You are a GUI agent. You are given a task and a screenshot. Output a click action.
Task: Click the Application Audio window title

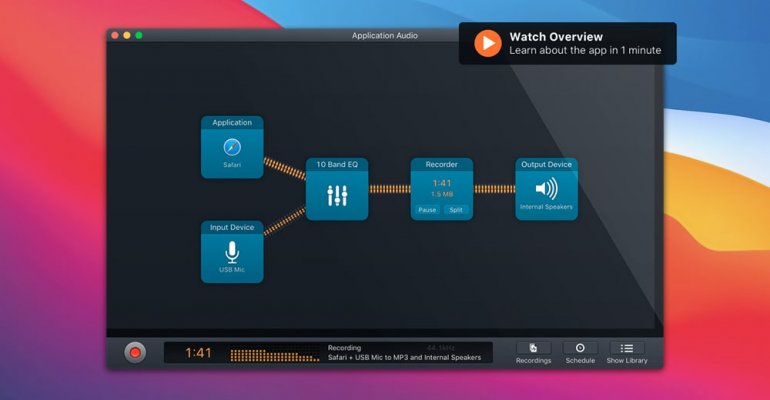coord(385,35)
